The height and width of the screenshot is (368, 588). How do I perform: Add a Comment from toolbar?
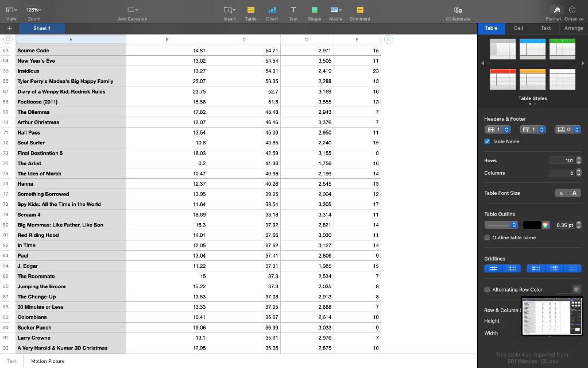point(360,10)
